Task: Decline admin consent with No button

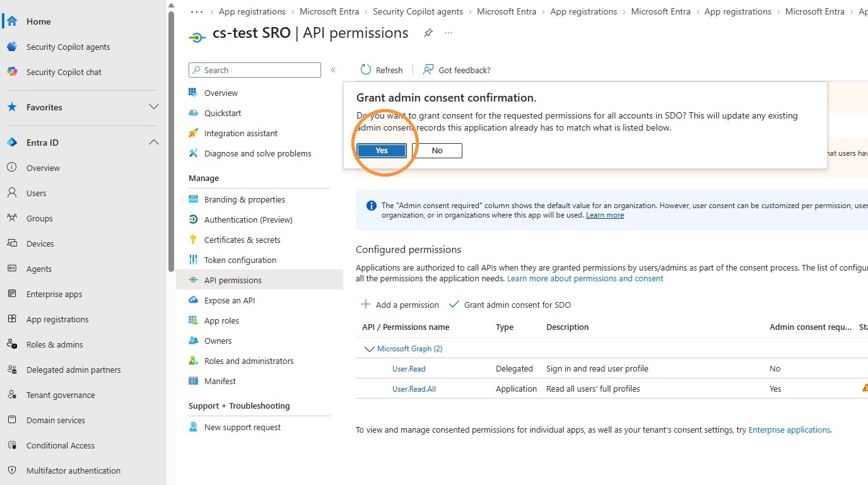Action: tap(437, 150)
